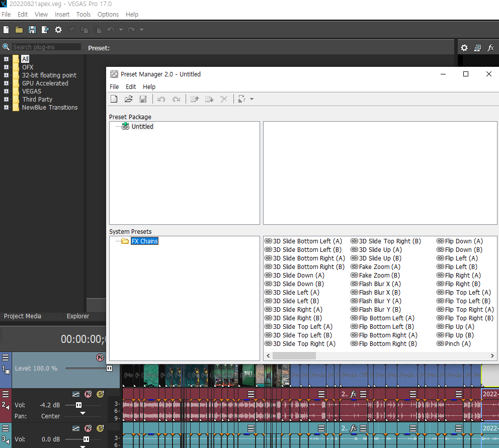This screenshot has height=448, width=499.
Task: Open Preset Manager Help menu
Action: click(149, 87)
